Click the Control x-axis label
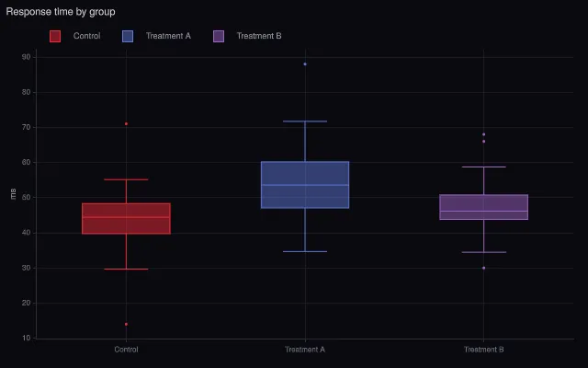588x368 pixels. (x=127, y=350)
